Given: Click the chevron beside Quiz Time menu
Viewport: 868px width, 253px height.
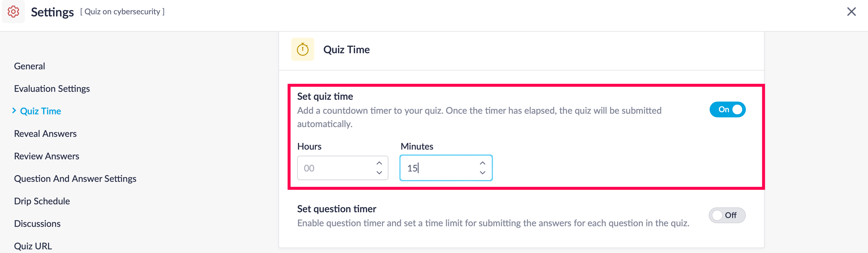Looking at the screenshot, I should tap(14, 111).
